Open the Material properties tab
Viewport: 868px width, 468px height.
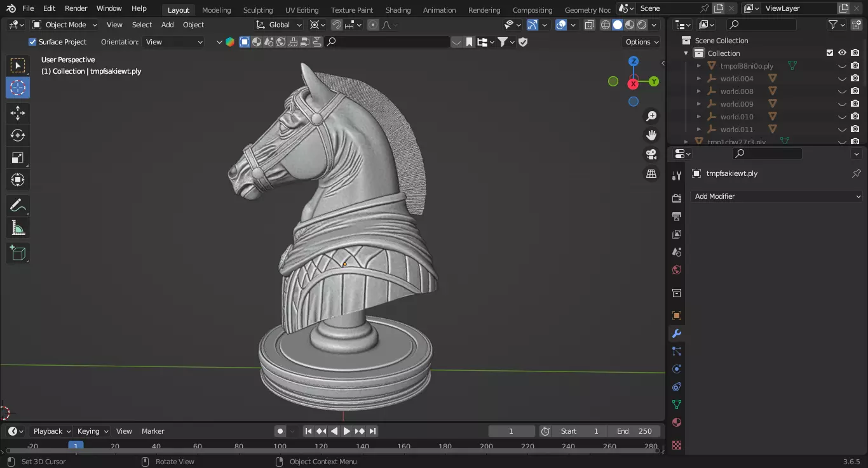pyautogui.click(x=677, y=422)
